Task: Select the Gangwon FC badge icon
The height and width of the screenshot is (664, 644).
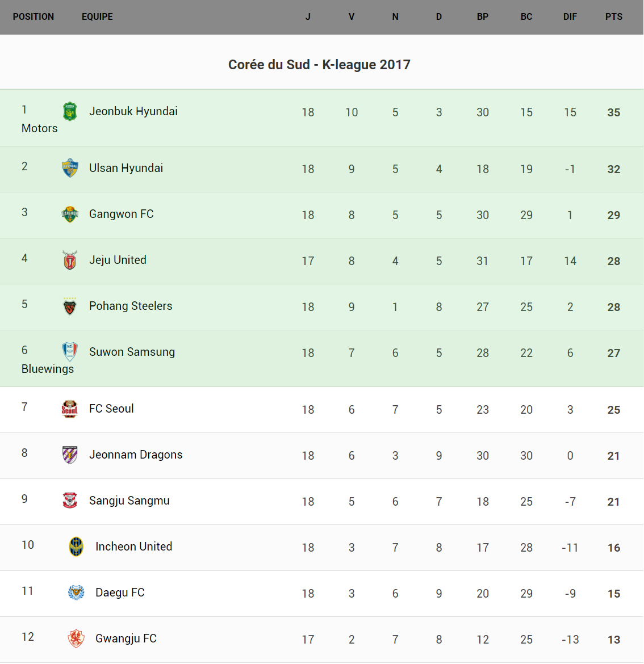Action: click(x=70, y=214)
